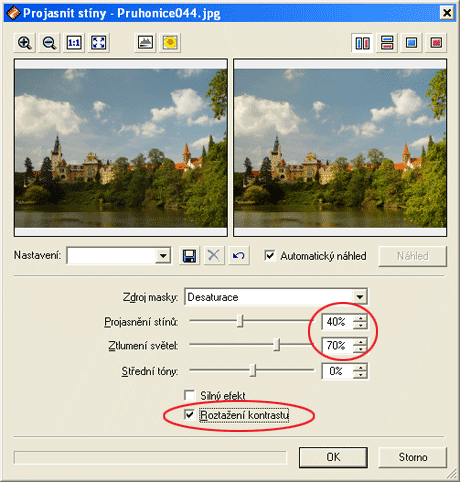Image resolution: width=460 pixels, height=482 pixels.
Task: Uncheck Roztažení kontrastu option
Action: (189, 415)
